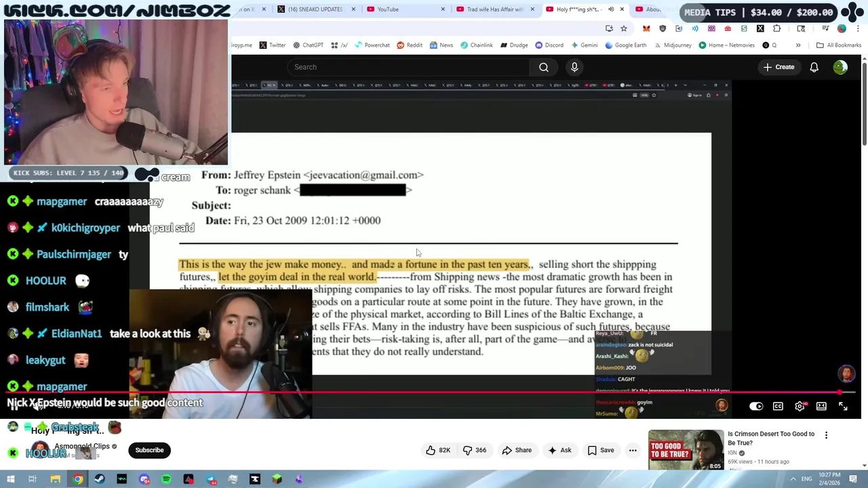
Task: Click the Subscribe button
Action: tap(149, 450)
